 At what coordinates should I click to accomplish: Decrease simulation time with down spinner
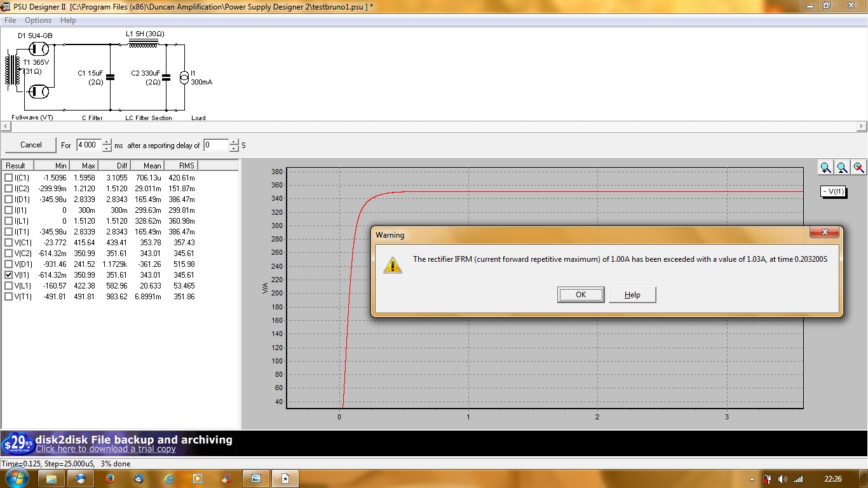point(107,149)
